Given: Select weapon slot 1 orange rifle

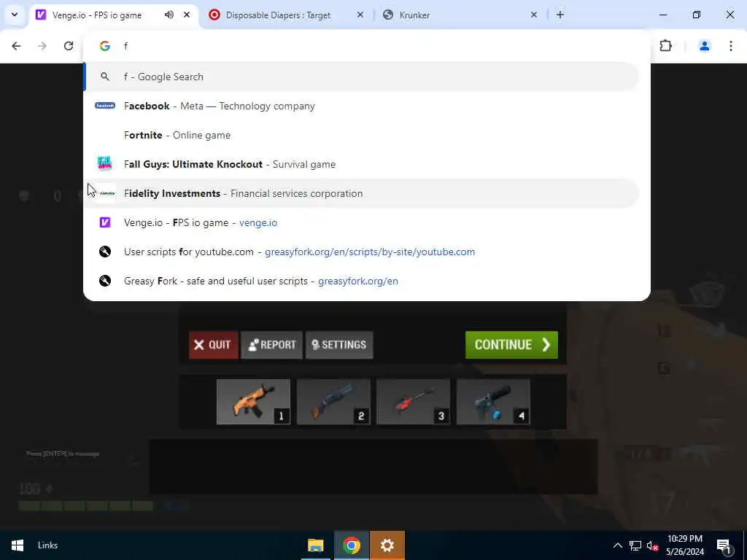Looking at the screenshot, I should tap(253, 402).
